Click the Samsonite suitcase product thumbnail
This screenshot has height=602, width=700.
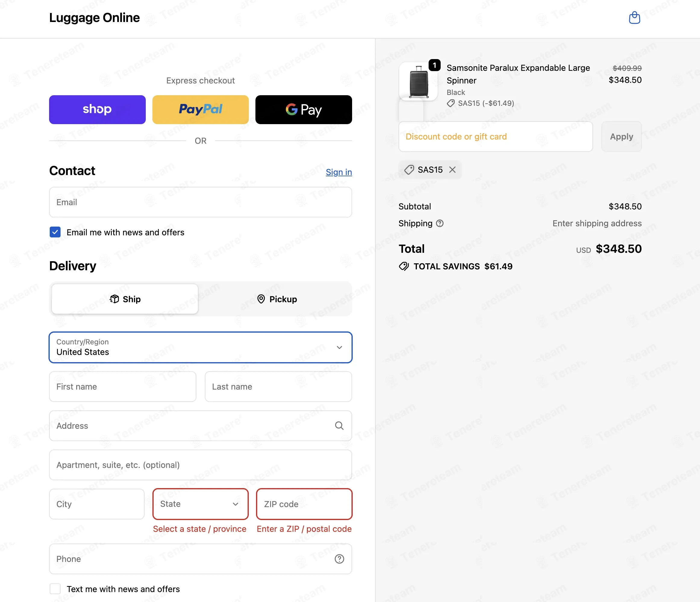coord(418,81)
